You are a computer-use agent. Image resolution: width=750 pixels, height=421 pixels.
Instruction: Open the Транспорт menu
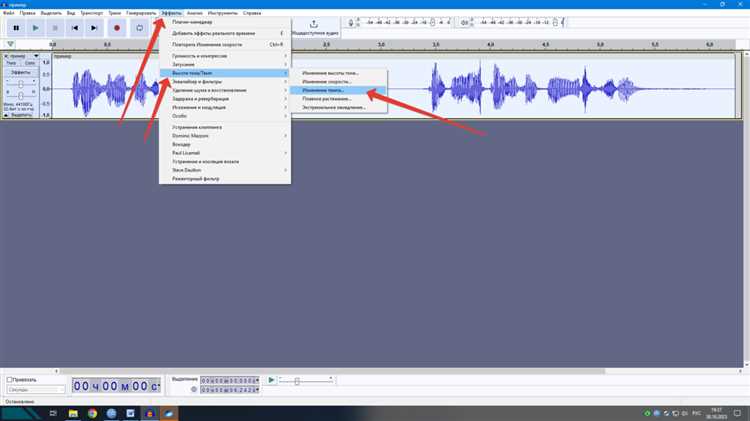[91, 13]
